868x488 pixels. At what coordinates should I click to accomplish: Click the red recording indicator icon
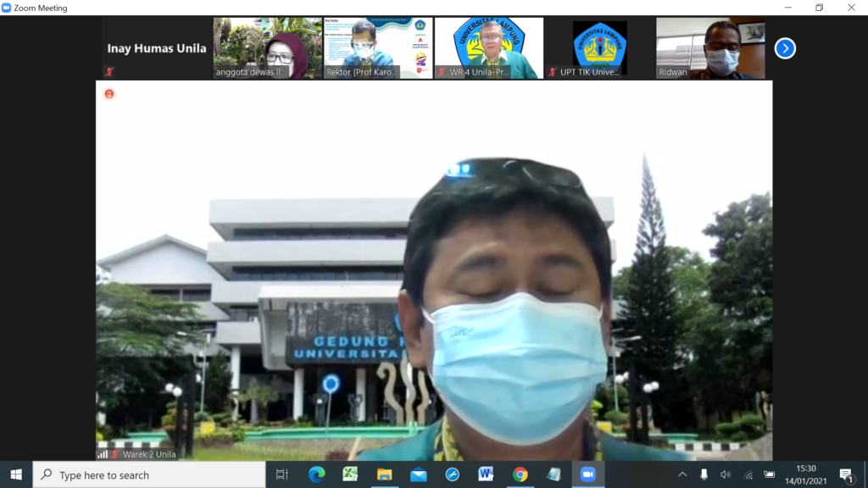click(x=108, y=93)
